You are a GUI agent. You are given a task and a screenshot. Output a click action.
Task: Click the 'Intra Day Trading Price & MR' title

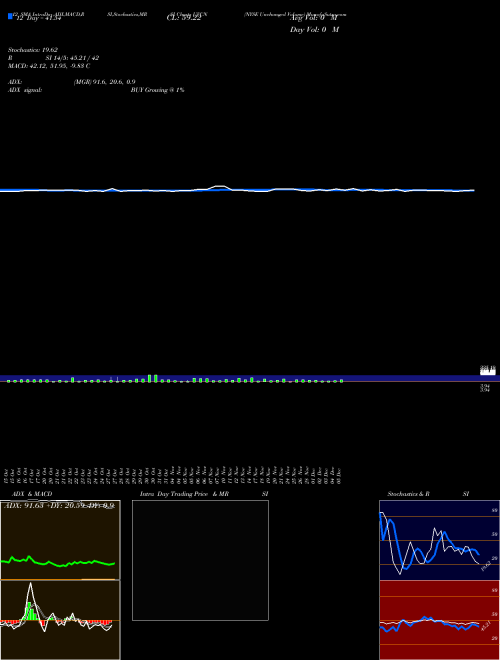(184, 494)
